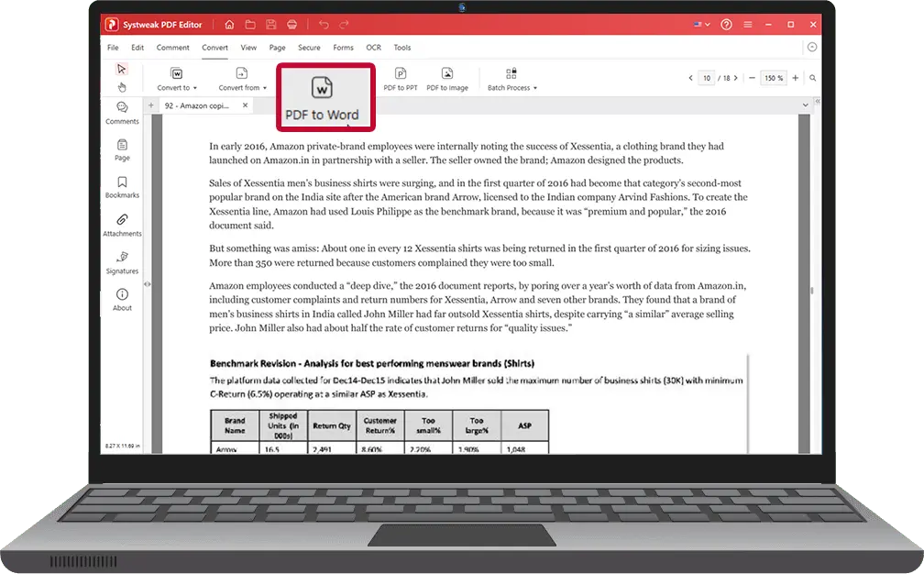Click the zoom in plus button
The width and height of the screenshot is (924, 574).
tap(795, 79)
